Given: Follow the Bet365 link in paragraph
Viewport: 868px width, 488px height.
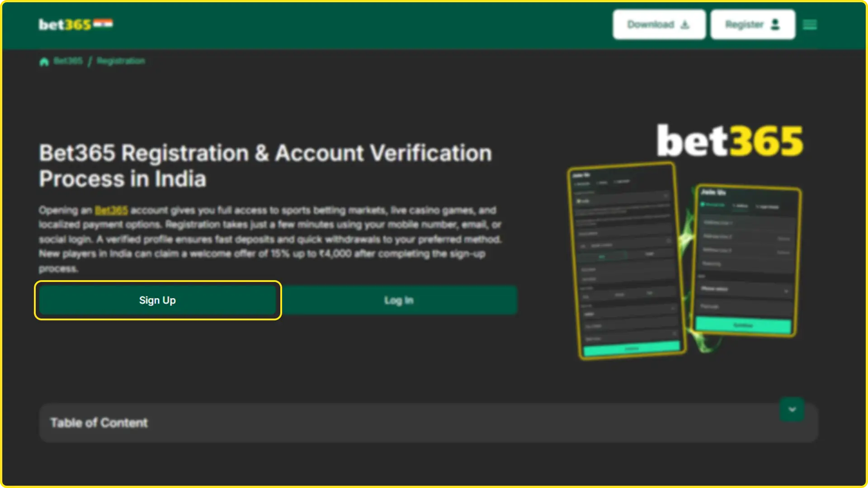Looking at the screenshot, I should click(x=111, y=210).
